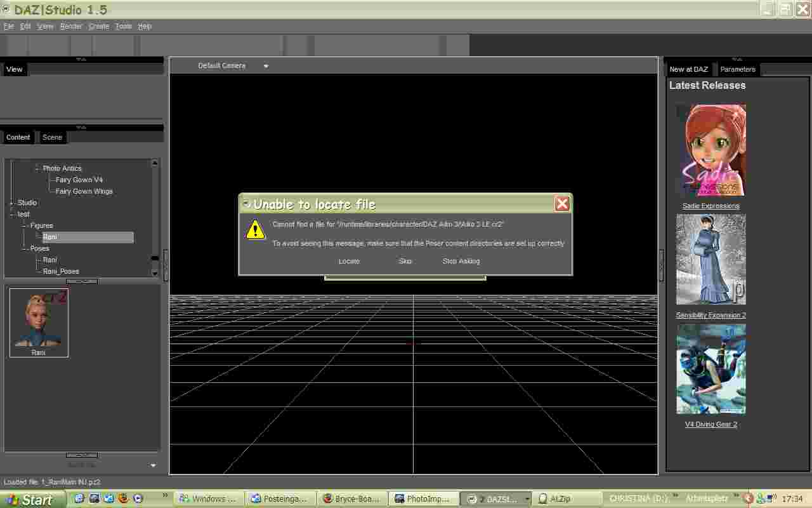Open the Edit menu
Screen dimensions: 812x508
[x=25, y=26]
